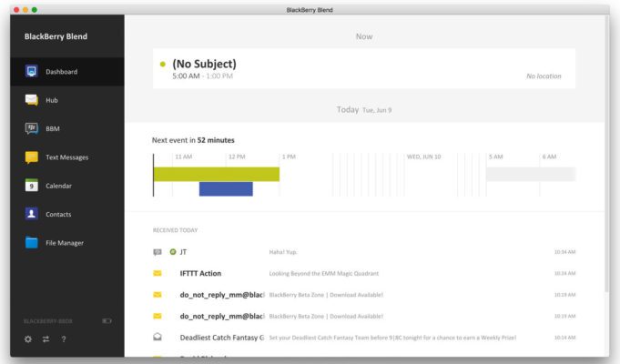Open the Dashboard sidebar icon

click(31, 72)
